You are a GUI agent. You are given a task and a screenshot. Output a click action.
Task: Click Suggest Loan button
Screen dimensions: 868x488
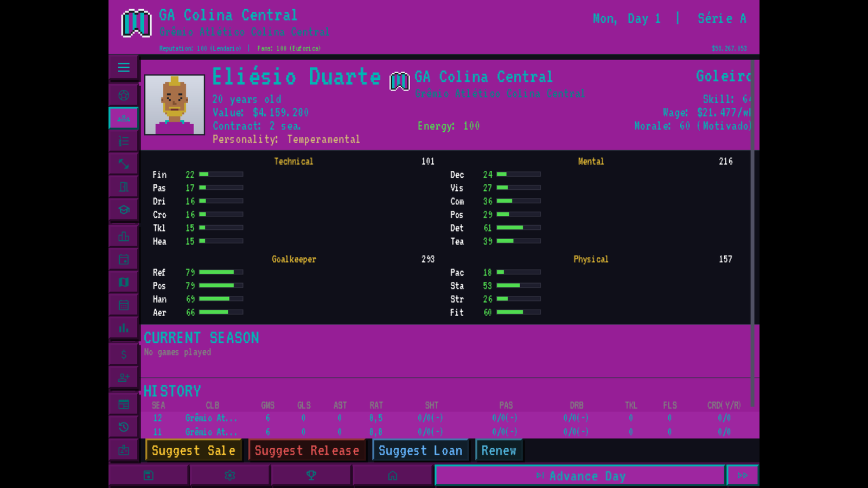420,451
